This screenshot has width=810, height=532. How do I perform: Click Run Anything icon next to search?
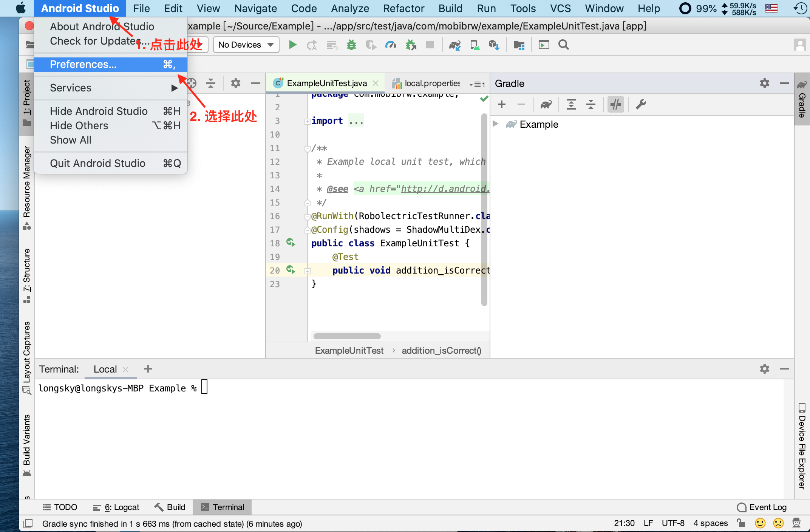(x=544, y=45)
